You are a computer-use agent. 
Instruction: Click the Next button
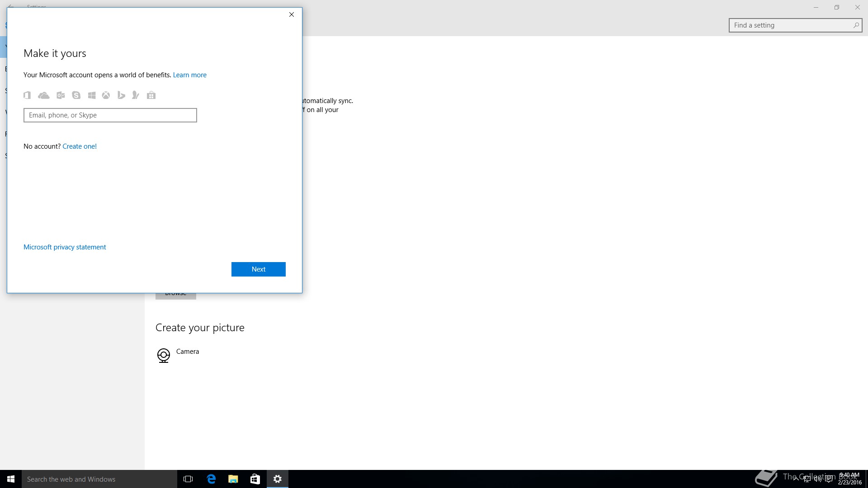pyautogui.click(x=259, y=269)
